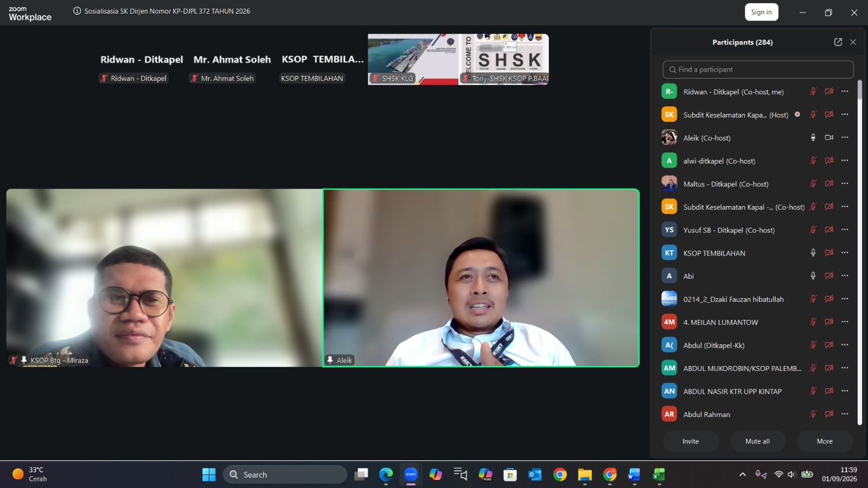
Task: Open more options for Abdul Rahman row
Action: tap(845, 414)
